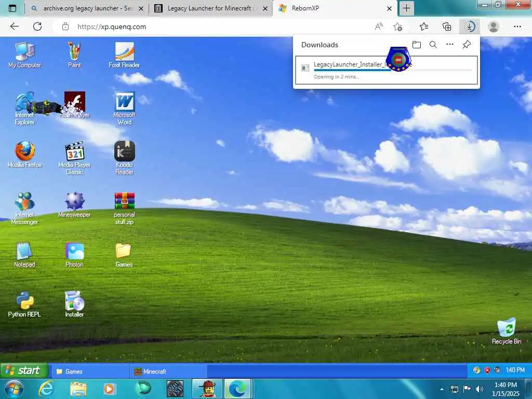Open the media player taskbar icon

point(109,389)
